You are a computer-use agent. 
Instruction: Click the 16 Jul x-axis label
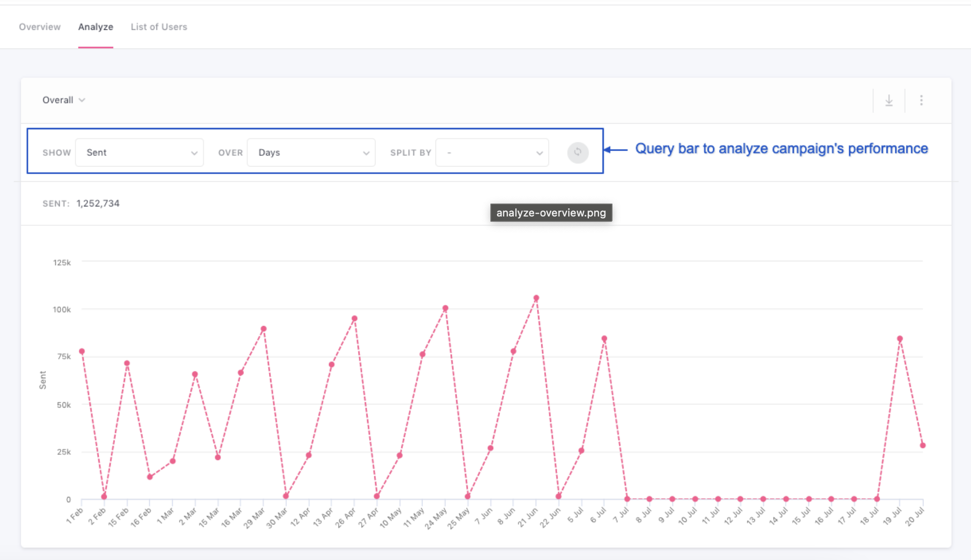coord(824,517)
